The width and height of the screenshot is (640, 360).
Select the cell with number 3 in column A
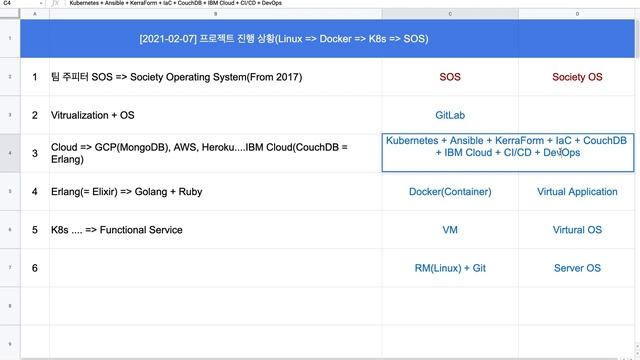coord(35,153)
